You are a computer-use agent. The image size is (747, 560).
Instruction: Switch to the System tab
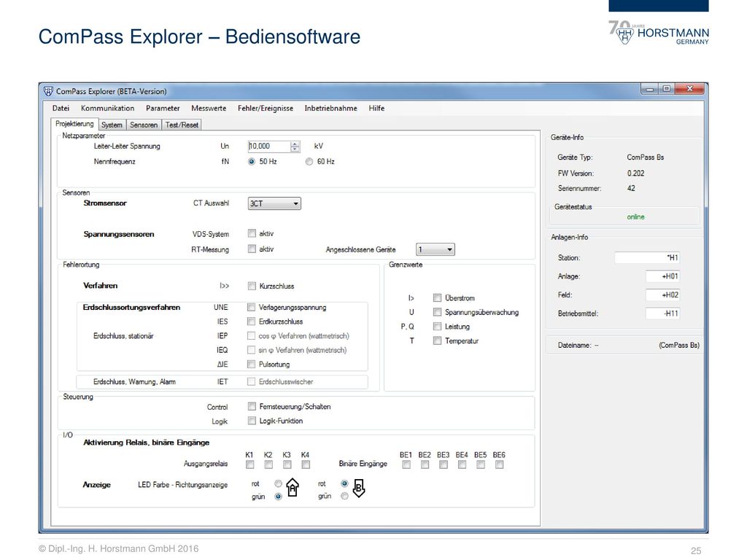pos(112,125)
